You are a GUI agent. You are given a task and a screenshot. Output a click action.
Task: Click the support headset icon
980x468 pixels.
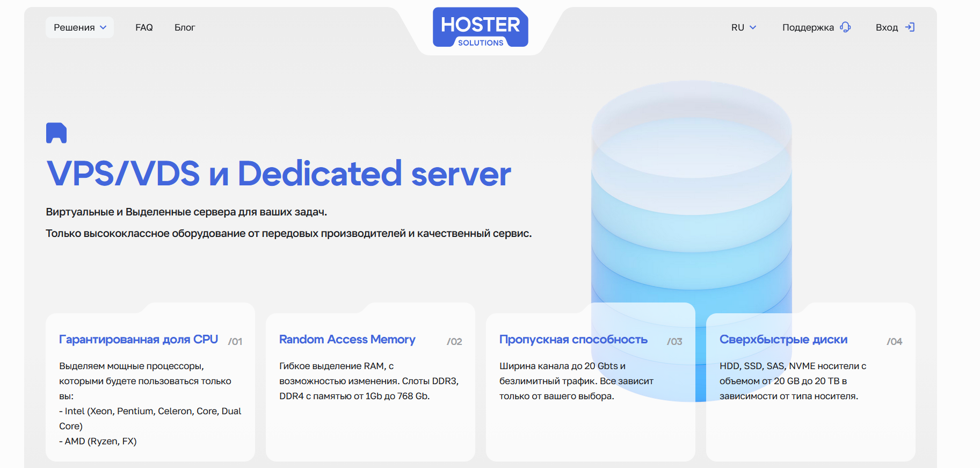coord(845,27)
